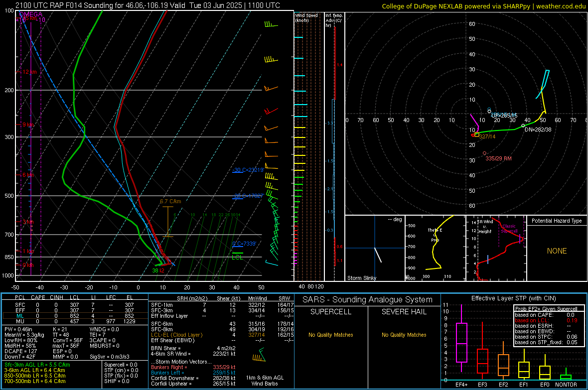Click the Bunkers Right = 335/29 kt line
Screen dimensions: 588x390
point(193,367)
